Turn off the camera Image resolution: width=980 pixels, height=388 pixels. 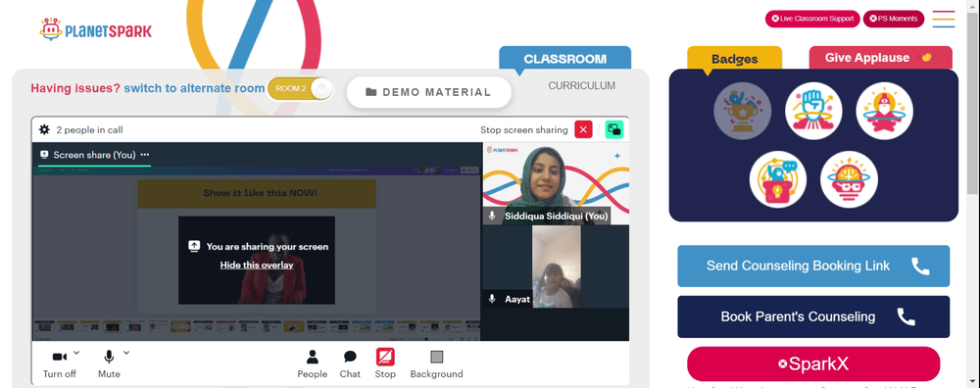60,364
